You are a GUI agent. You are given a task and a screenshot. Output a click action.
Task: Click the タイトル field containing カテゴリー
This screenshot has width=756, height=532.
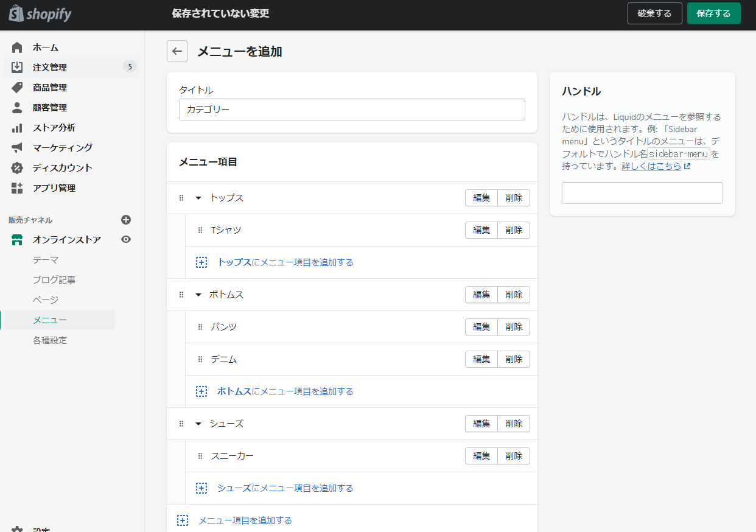[352, 110]
